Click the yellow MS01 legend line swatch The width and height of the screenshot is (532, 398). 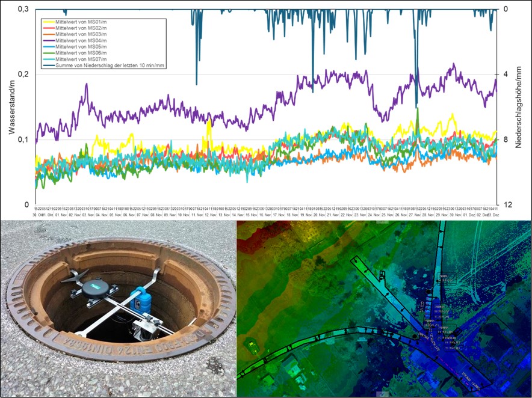(x=49, y=22)
